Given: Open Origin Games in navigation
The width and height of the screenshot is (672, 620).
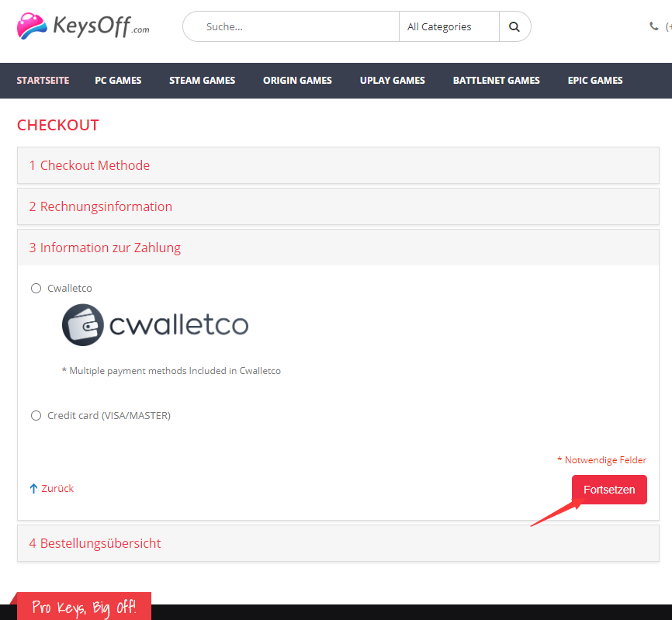Looking at the screenshot, I should point(297,81).
